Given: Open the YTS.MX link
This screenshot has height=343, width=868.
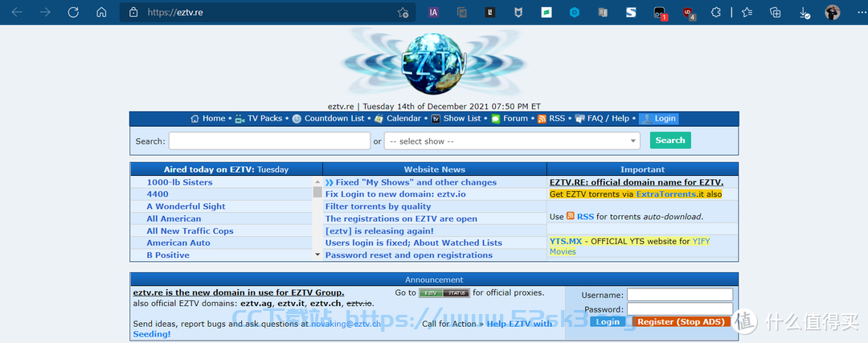Looking at the screenshot, I should pyautogui.click(x=566, y=241).
